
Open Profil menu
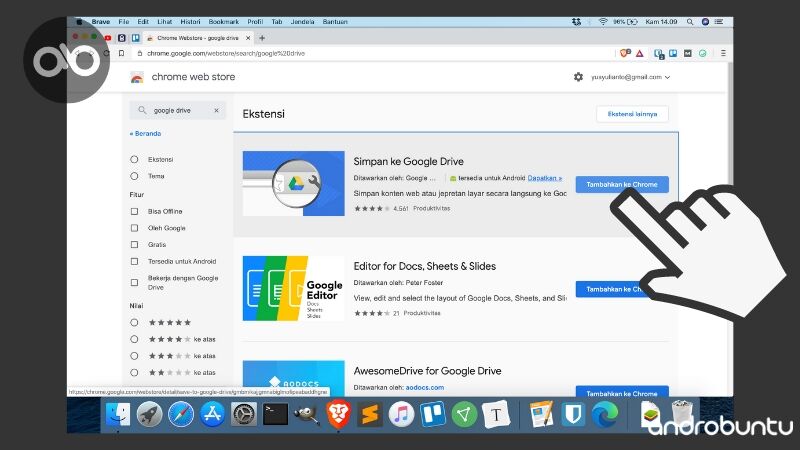(255, 21)
